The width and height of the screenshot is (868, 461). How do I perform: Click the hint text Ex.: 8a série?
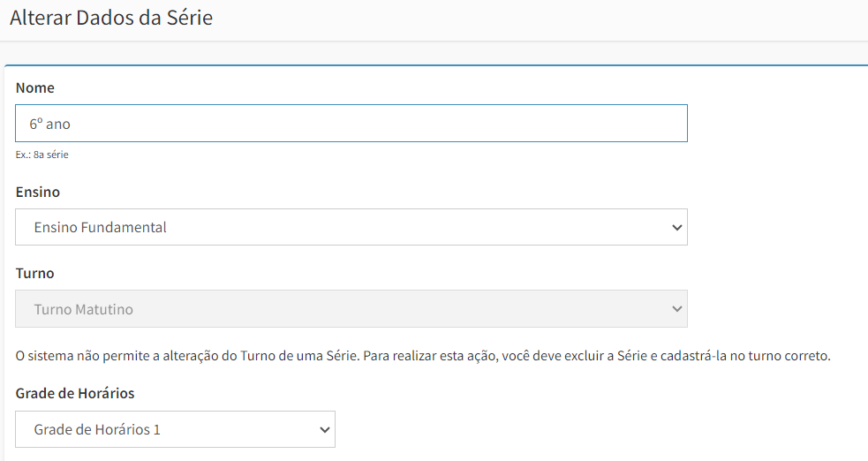(42, 155)
